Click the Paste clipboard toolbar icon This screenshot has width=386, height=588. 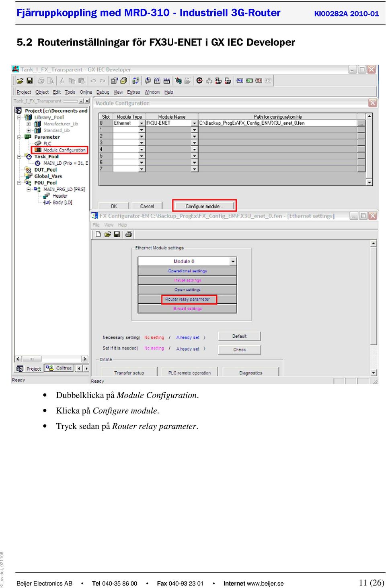coord(82,81)
